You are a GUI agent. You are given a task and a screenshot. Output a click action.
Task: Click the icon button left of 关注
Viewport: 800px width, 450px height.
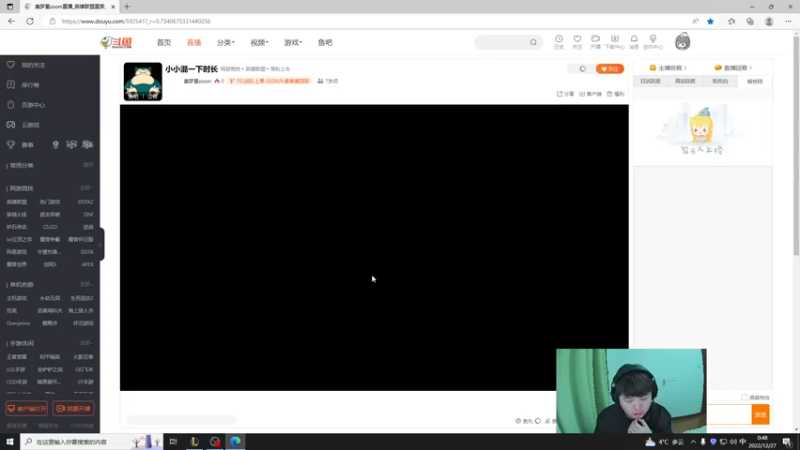(582, 69)
